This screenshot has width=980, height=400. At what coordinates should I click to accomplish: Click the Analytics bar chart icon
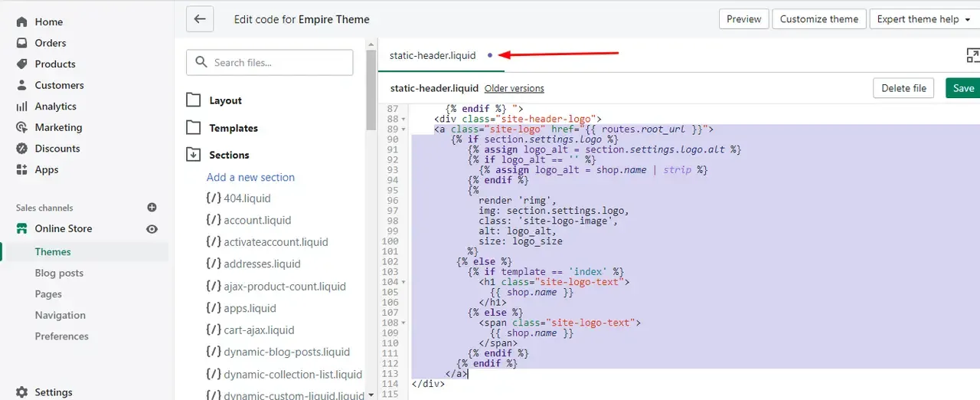click(x=21, y=107)
